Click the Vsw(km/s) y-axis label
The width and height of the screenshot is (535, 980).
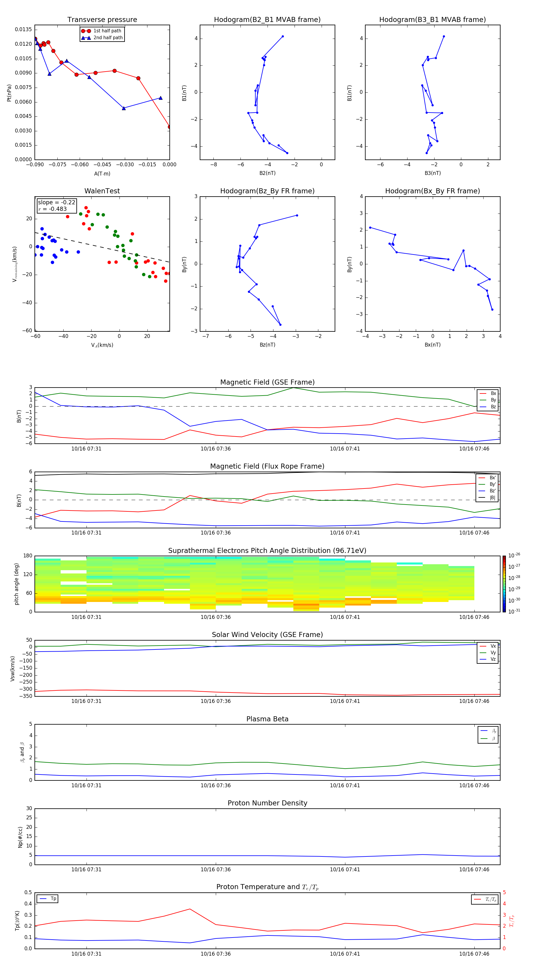click(12, 668)
